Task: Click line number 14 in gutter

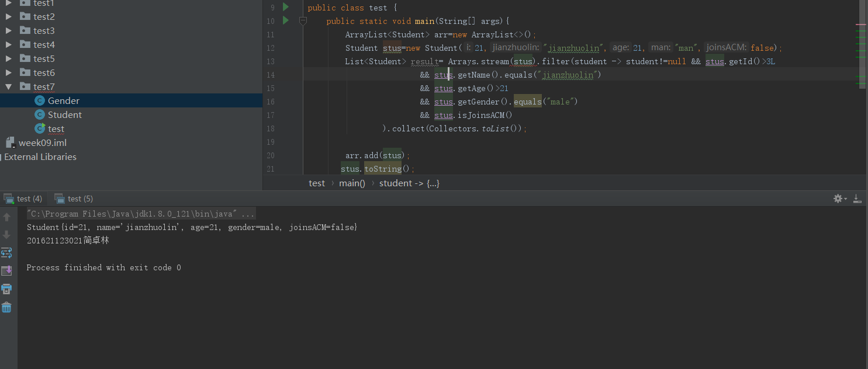Action: [270, 75]
